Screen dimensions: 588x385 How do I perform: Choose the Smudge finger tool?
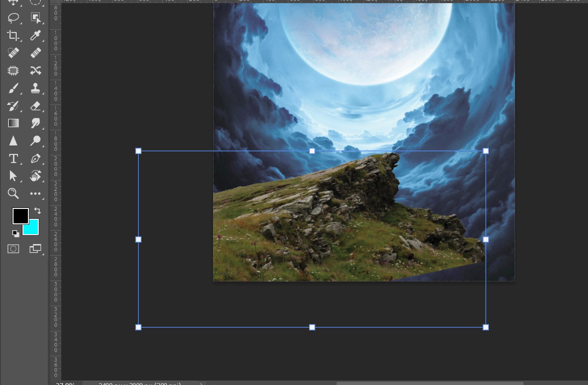tap(36, 123)
